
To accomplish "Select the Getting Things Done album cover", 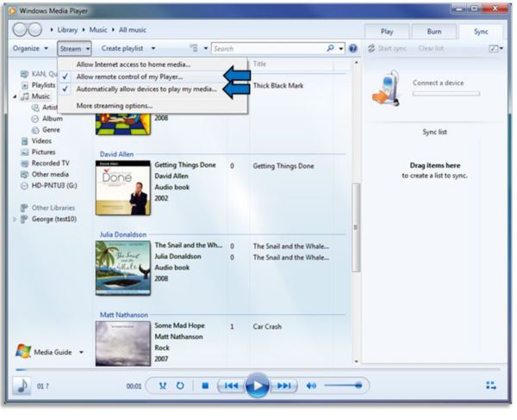I will 123,188.
